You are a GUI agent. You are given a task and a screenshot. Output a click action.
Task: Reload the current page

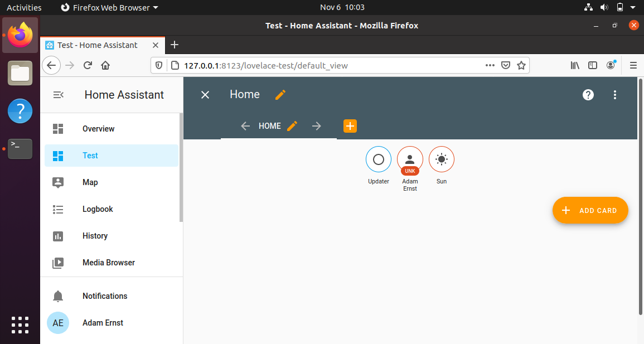[x=88, y=65]
